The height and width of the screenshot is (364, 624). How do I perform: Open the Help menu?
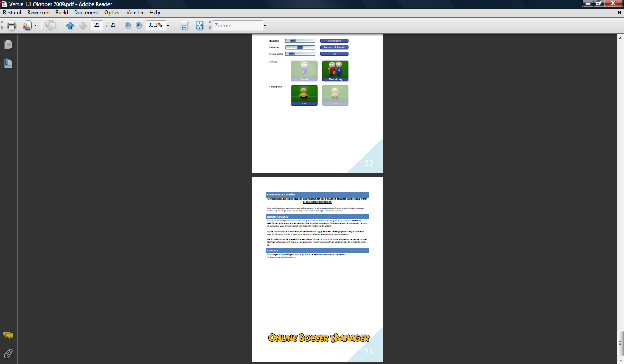[155, 13]
